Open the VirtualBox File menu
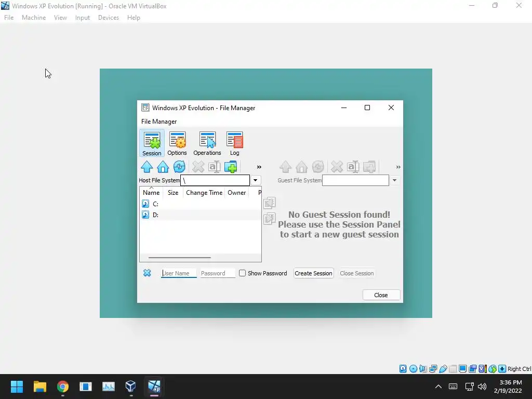 pos(9,18)
